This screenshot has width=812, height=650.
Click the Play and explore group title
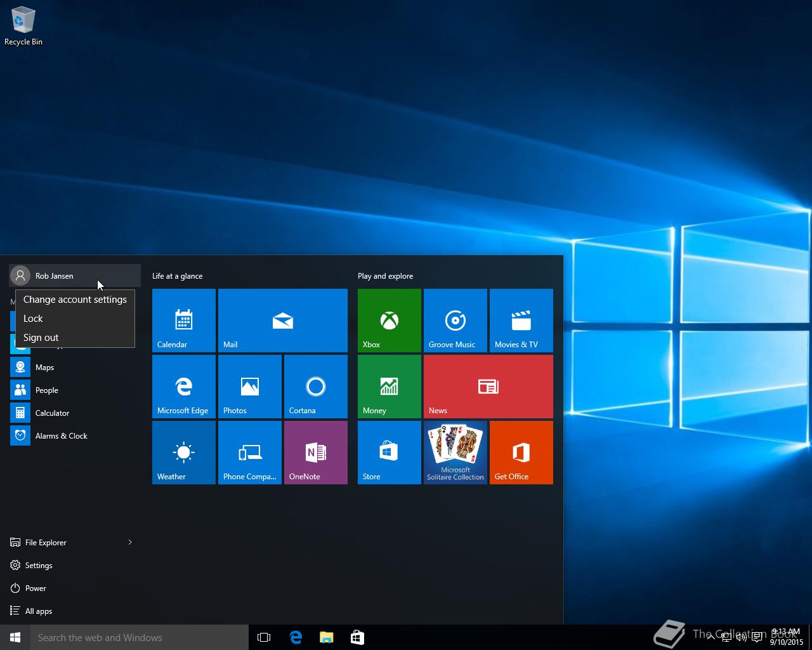385,276
